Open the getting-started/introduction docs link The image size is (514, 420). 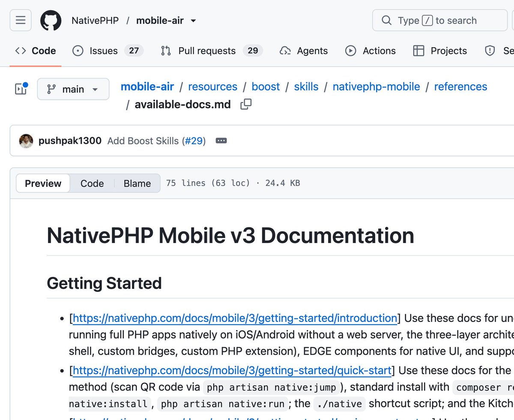(x=235, y=318)
